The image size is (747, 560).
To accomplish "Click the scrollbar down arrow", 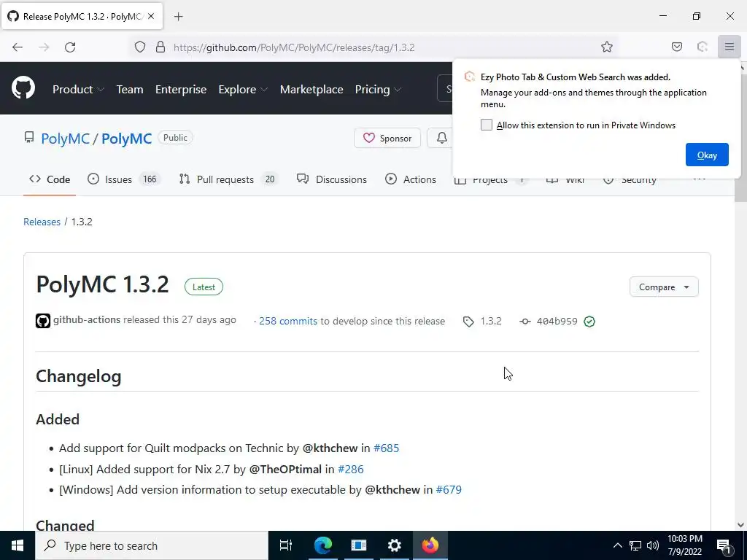I will tap(740, 525).
